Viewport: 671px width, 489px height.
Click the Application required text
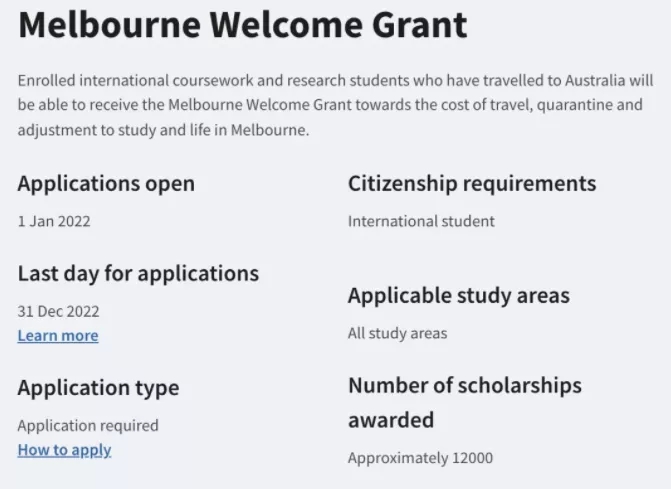pos(88,426)
